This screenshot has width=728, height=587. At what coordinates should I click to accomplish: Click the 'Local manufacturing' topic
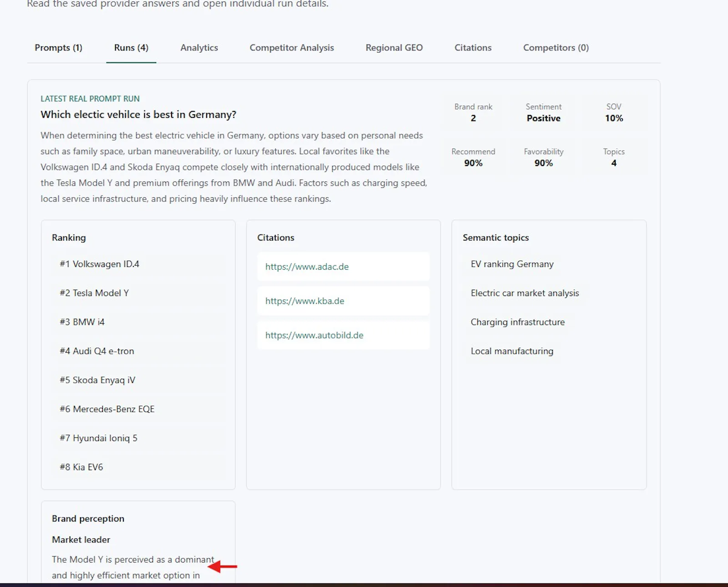click(x=512, y=351)
